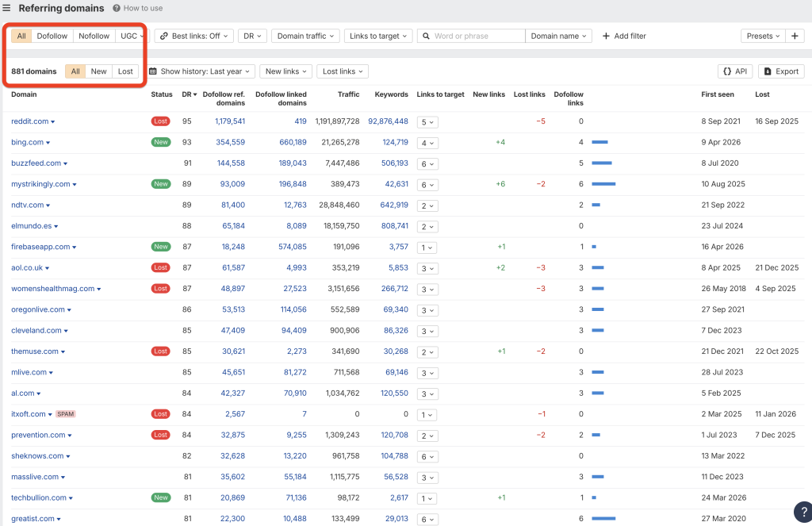Image resolution: width=812 pixels, height=526 pixels.
Task: Click buzzfeed.com keywords value 506,193
Action: coord(395,163)
